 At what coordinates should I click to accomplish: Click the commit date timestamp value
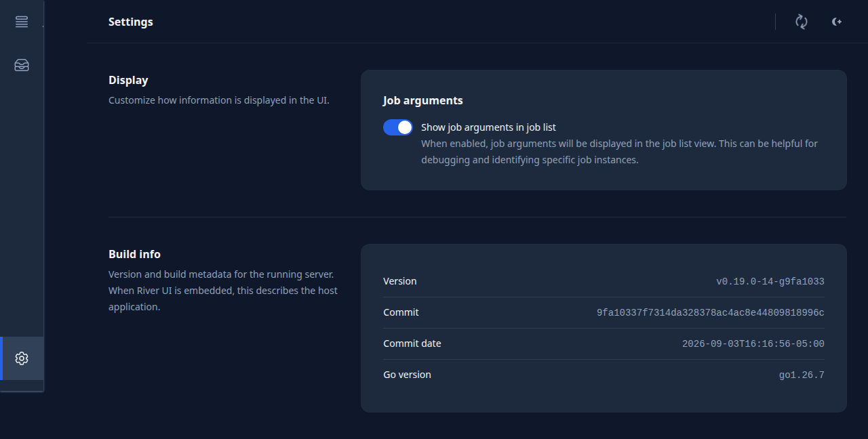coord(753,343)
